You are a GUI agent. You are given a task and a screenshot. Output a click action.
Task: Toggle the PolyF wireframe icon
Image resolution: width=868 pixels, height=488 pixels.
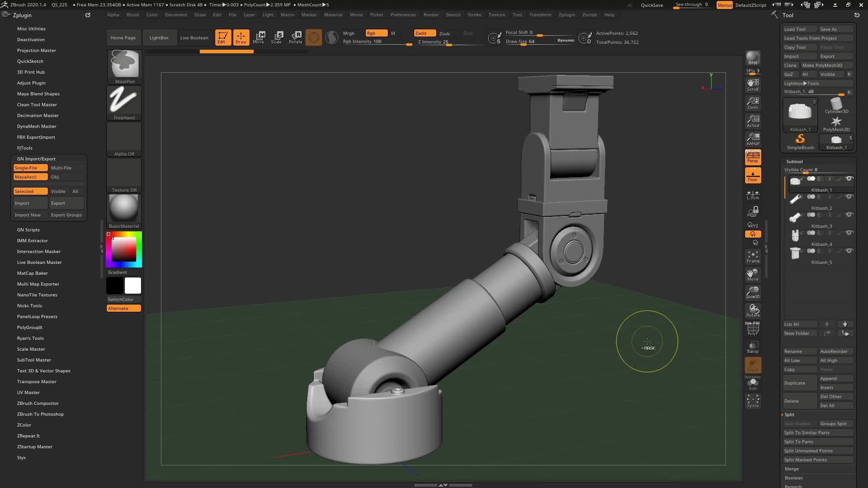point(753,328)
